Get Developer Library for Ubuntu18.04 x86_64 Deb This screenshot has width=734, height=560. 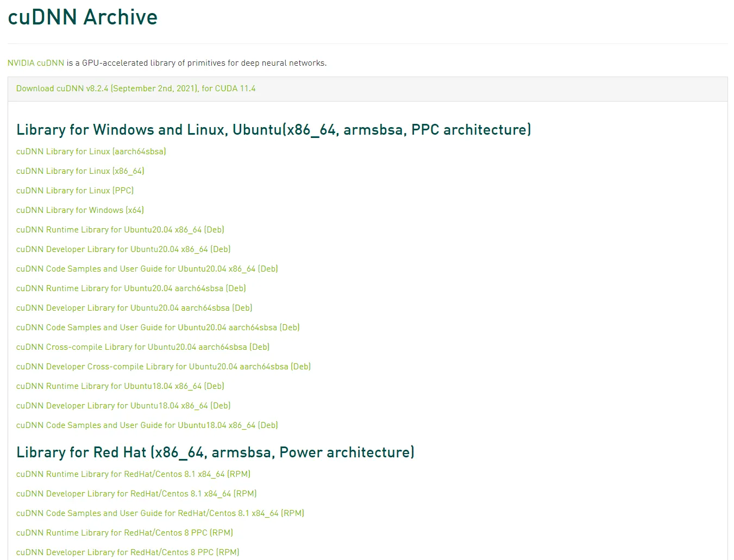pyautogui.click(x=123, y=406)
